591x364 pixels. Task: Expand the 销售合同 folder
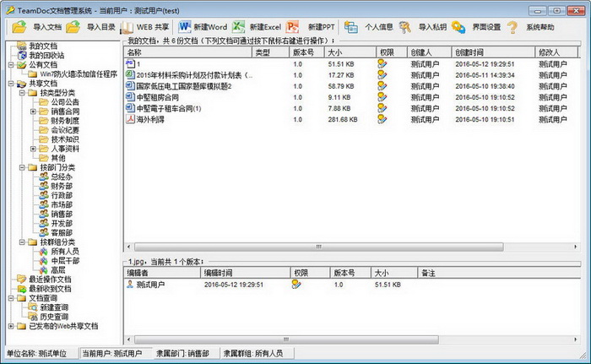pyautogui.click(x=33, y=111)
